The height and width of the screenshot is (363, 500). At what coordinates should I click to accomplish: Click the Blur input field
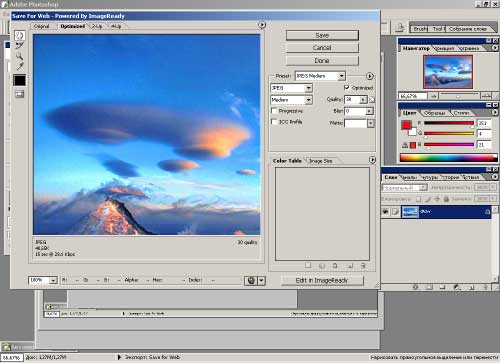[355, 111]
